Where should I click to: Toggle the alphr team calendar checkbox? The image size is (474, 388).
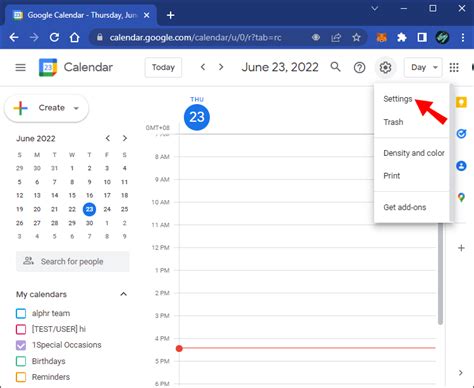(21, 313)
